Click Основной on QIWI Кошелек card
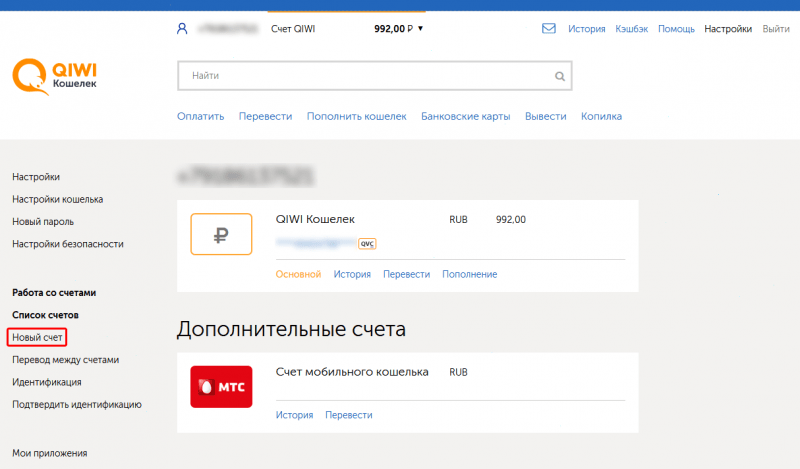This screenshot has width=800, height=469. point(298,275)
